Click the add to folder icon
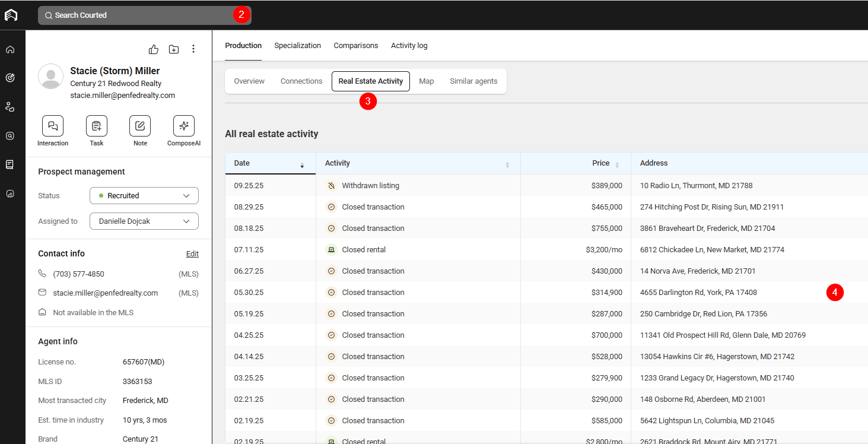This screenshot has width=868, height=444. pos(173,49)
